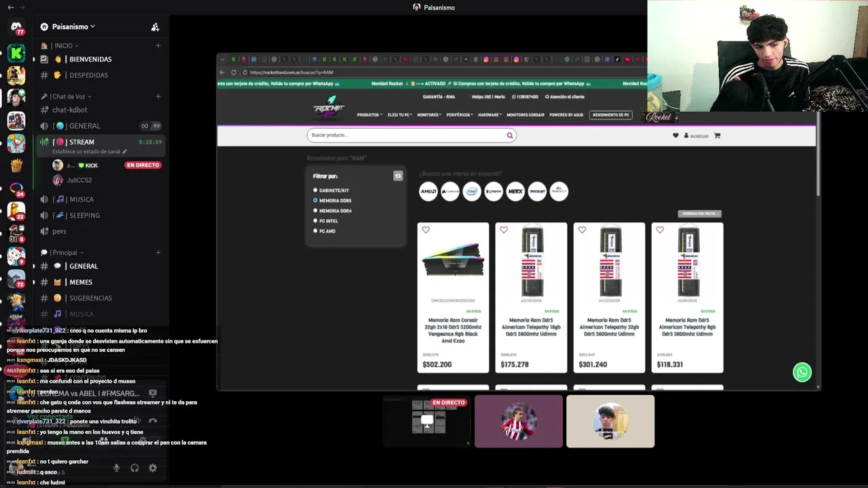Go to MONITORES CORSAIR menu item
Viewport: 868px width, 488px height.
(526, 115)
